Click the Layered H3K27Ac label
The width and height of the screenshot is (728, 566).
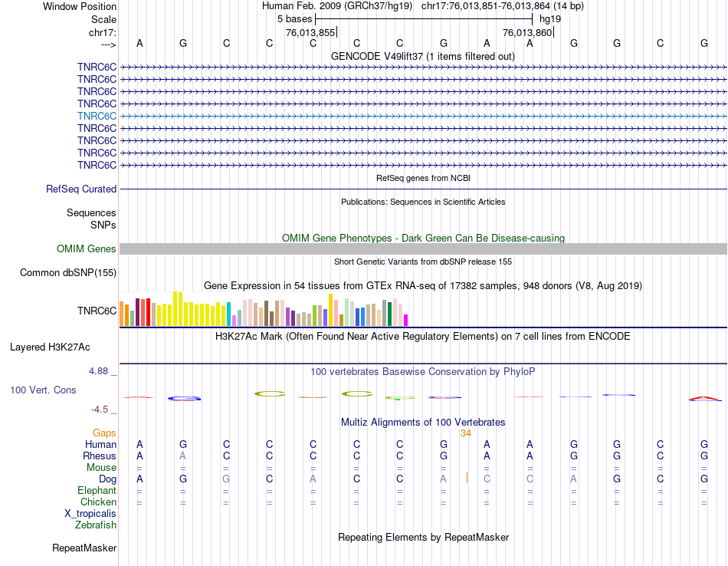point(50,347)
